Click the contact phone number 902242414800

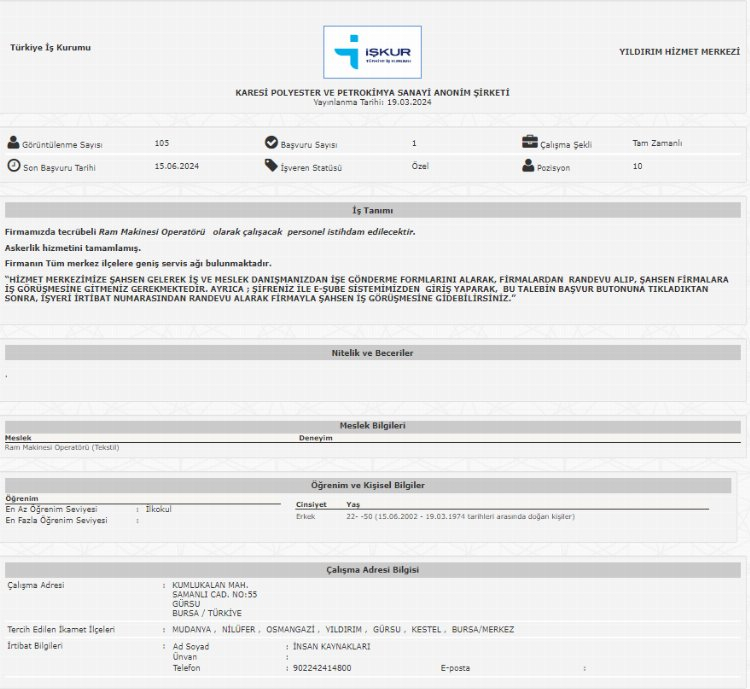[x=322, y=668]
